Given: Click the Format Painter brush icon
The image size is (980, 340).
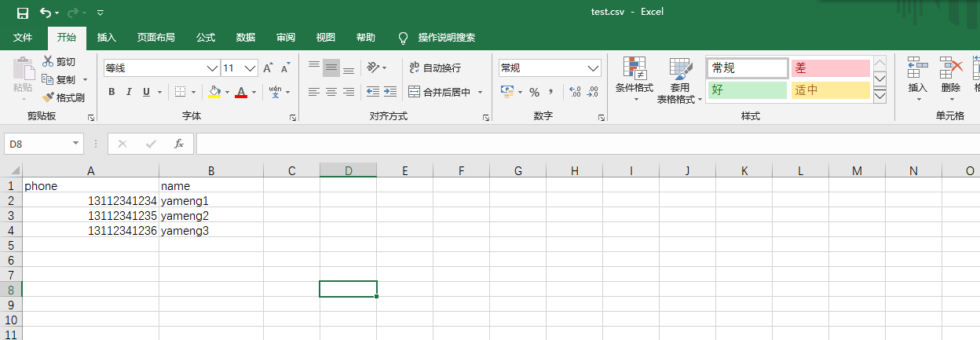Looking at the screenshot, I should 48,97.
